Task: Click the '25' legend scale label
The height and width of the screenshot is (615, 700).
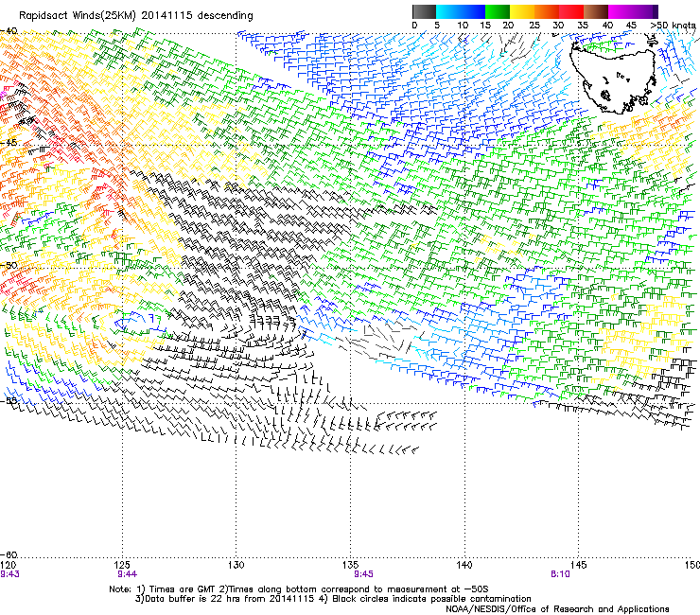Action: (x=534, y=25)
